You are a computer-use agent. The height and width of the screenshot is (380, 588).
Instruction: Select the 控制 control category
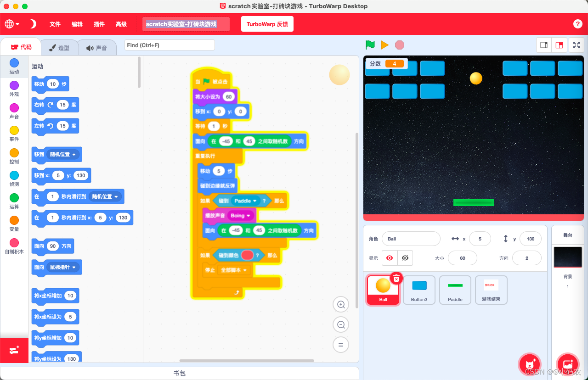14,156
